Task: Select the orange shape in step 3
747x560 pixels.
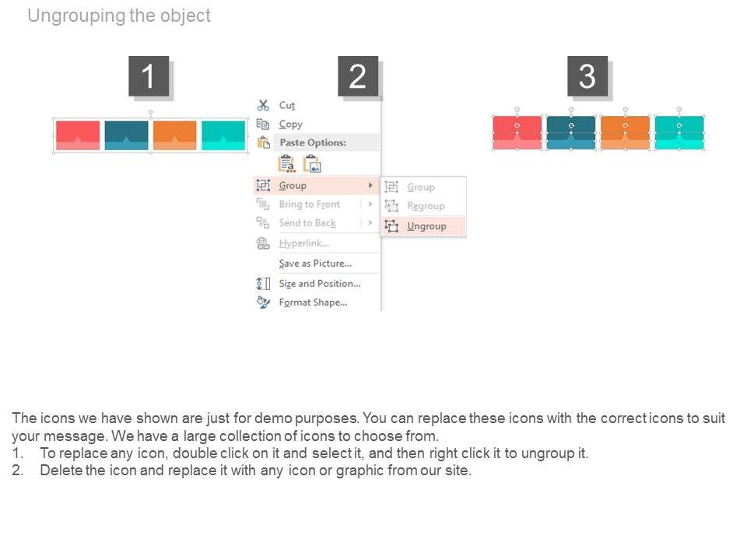Action: click(x=625, y=131)
